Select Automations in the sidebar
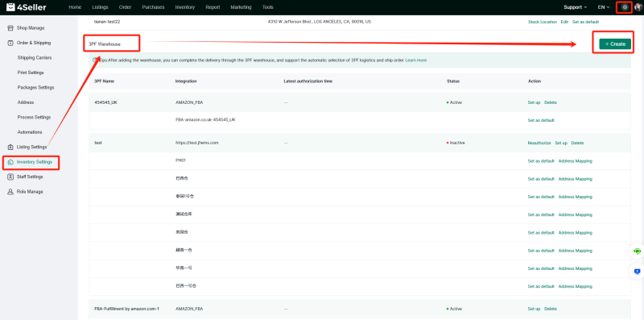This screenshot has height=320, width=644. 30,132
